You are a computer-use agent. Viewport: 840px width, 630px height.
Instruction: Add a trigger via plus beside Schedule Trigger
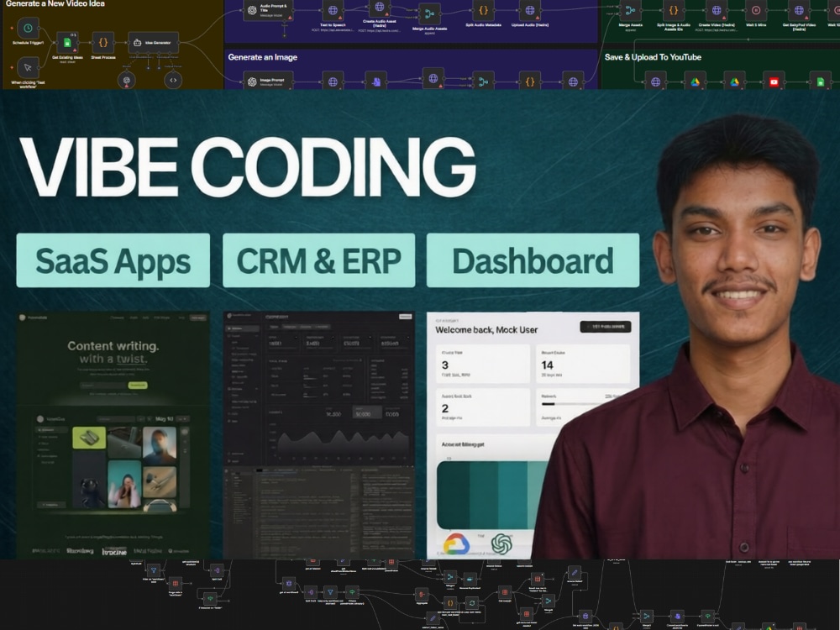(11, 28)
